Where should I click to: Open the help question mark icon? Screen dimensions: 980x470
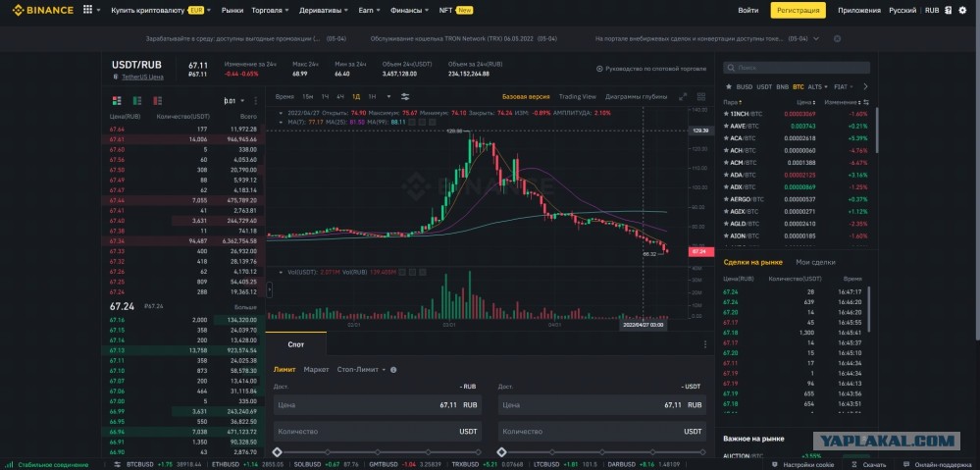(949, 10)
